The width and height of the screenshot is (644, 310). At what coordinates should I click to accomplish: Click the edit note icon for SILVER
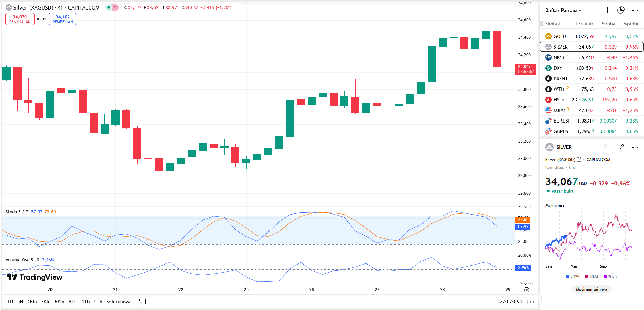coord(621,147)
